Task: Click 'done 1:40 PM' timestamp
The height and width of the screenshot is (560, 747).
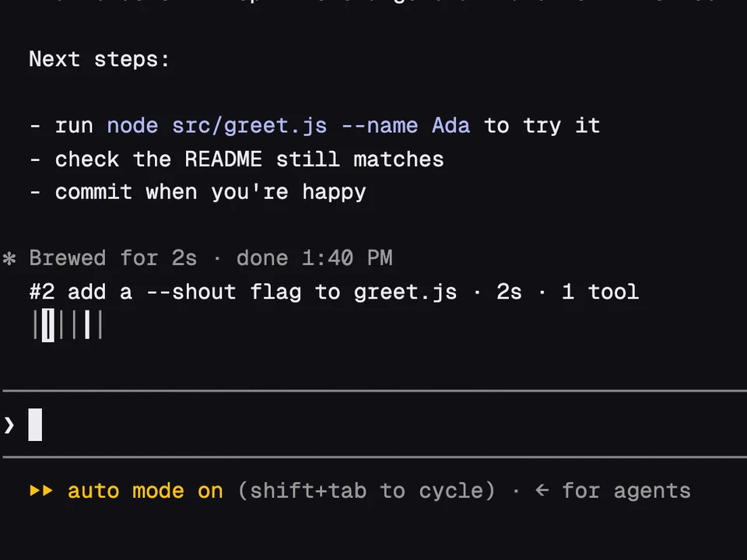Action: pyautogui.click(x=314, y=258)
